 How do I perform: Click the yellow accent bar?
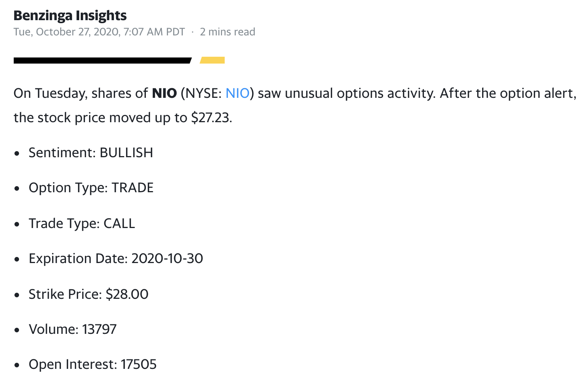(213, 60)
